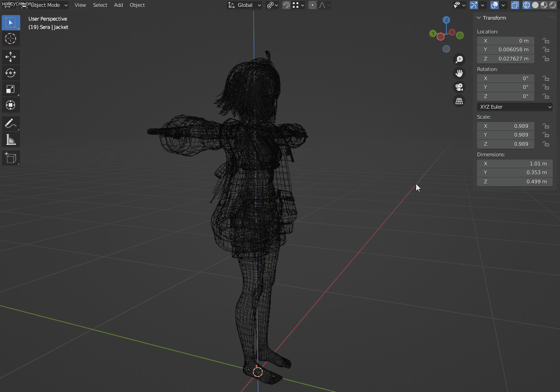The height and width of the screenshot is (392, 560).
Task: Open overlays options dropdown arrow
Action: (x=503, y=5)
